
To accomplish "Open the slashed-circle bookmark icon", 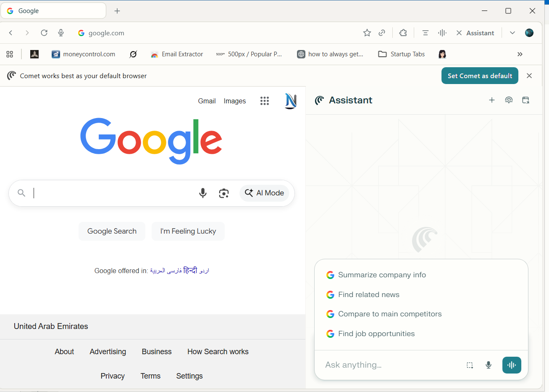I will point(133,54).
